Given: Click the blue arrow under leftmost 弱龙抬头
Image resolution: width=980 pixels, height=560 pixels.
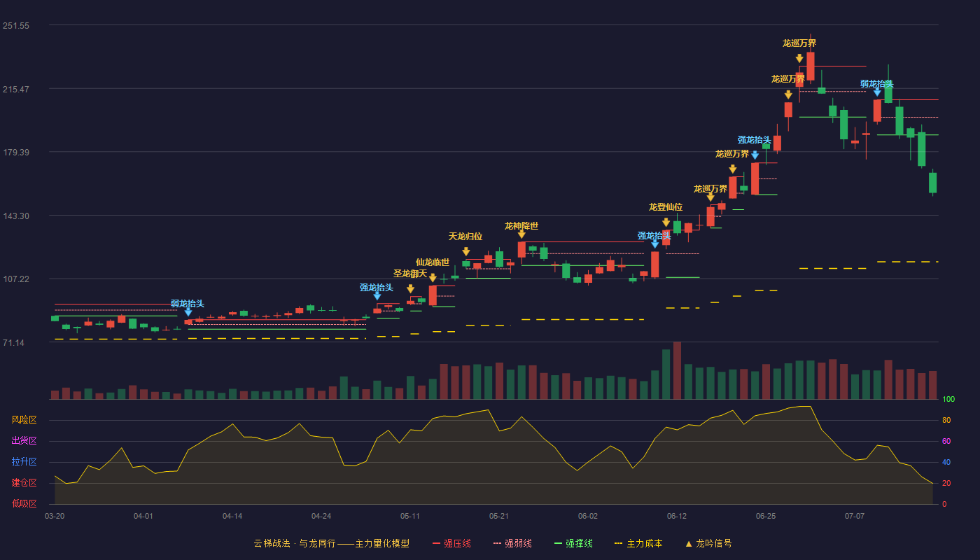Looking at the screenshot, I should 188,312.
